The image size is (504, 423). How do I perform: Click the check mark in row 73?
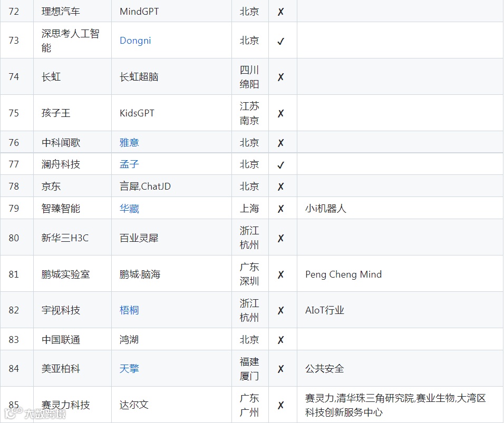(x=280, y=41)
